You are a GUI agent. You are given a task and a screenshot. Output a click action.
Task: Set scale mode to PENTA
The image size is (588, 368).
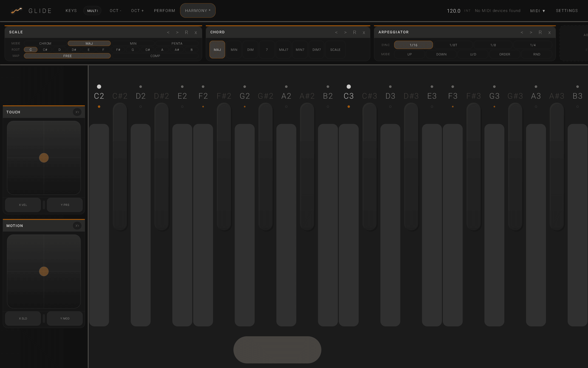click(177, 43)
